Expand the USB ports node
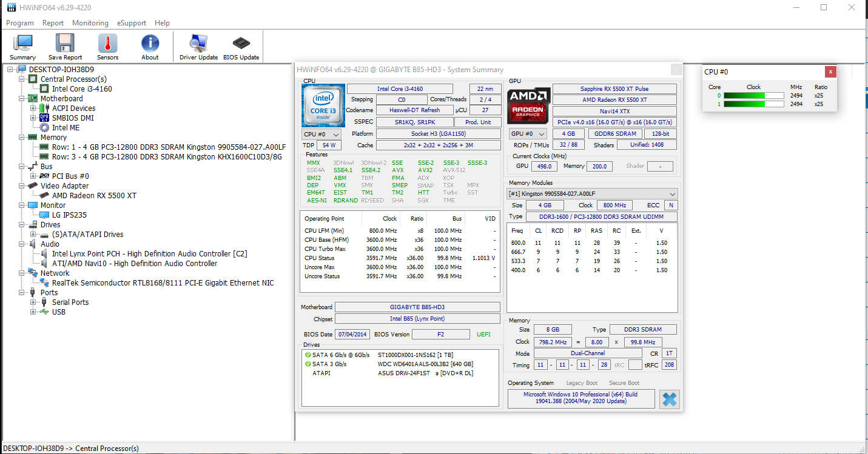 pos(33,312)
